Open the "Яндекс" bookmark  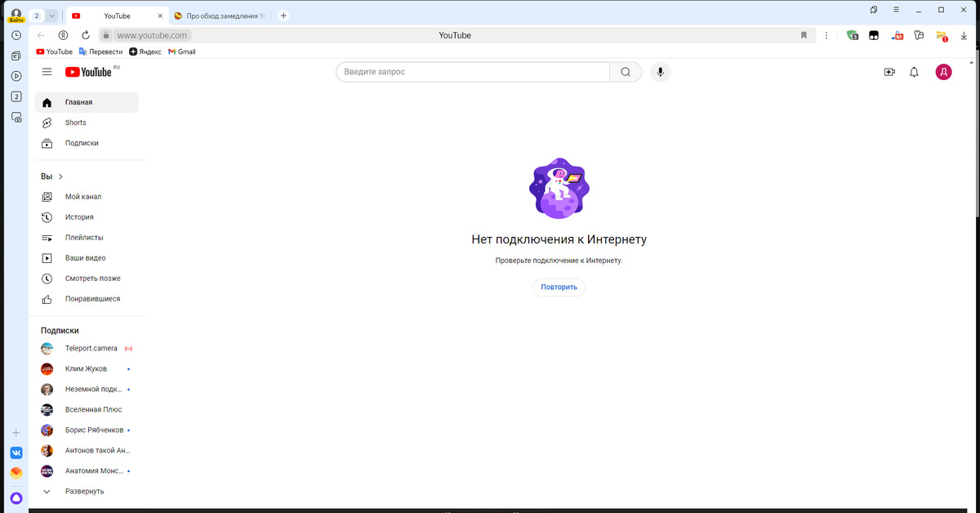[x=145, y=51]
